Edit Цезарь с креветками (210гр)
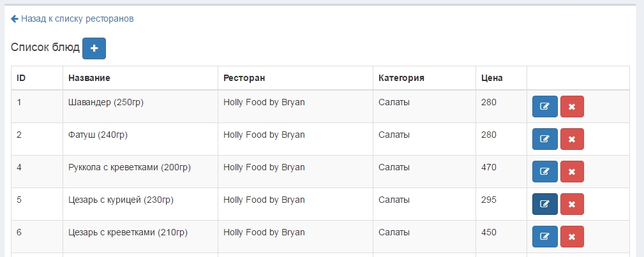644x257 pixels. coord(544,237)
